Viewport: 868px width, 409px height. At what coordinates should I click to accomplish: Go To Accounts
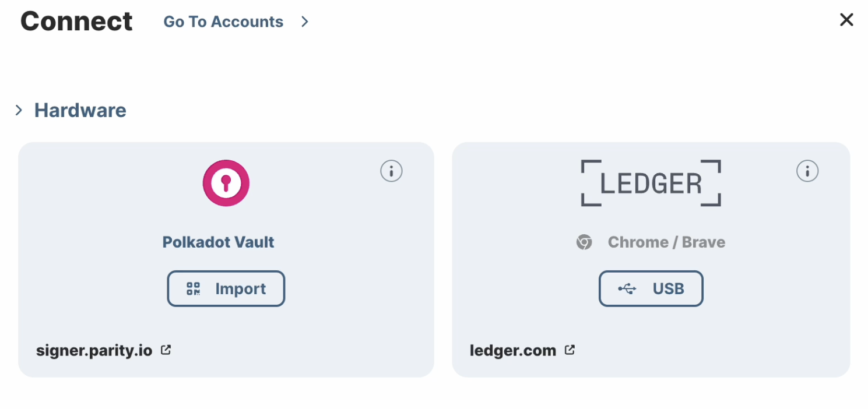coord(223,22)
